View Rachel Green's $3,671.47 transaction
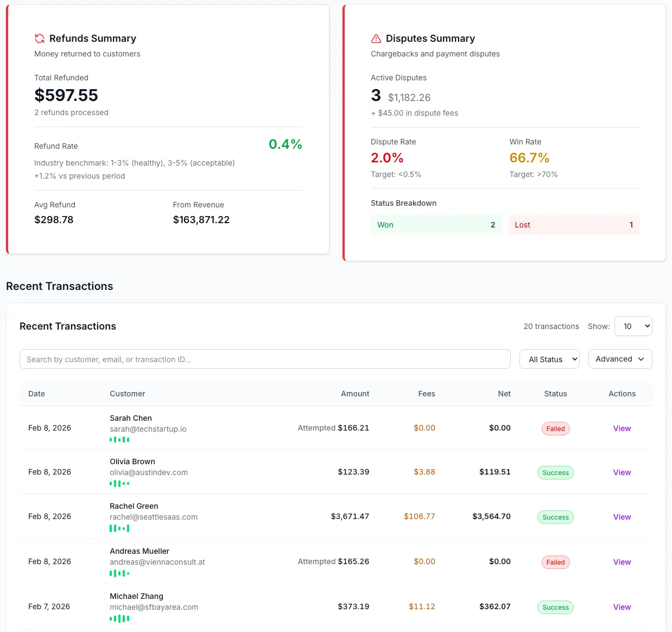The image size is (672, 632). point(622,517)
